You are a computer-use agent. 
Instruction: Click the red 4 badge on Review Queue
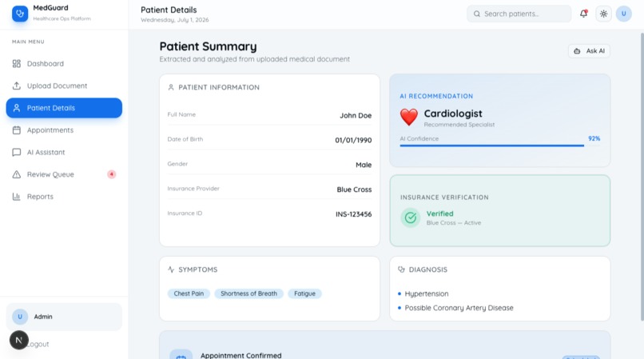[111, 174]
